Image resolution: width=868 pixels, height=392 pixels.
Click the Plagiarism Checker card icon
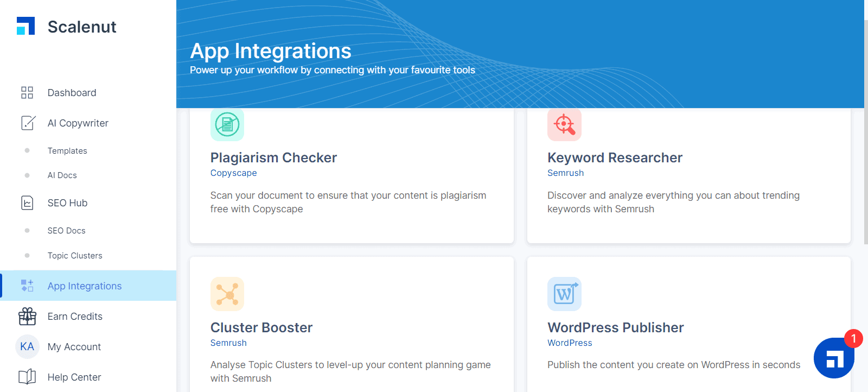click(227, 125)
